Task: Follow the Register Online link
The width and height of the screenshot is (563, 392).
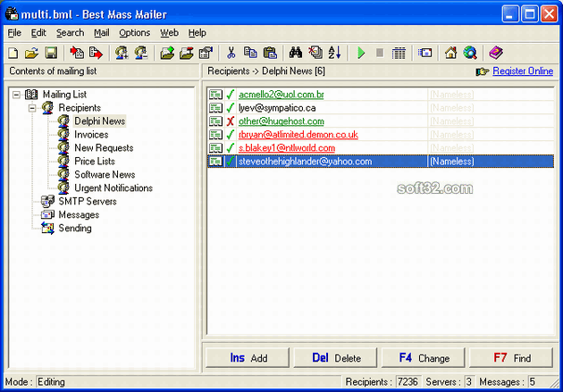Action: click(x=523, y=71)
